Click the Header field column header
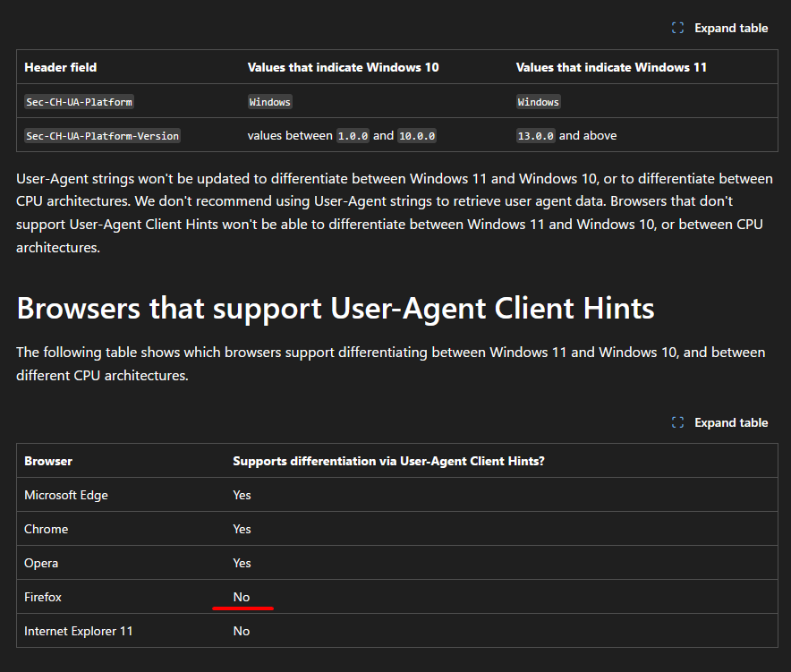Viewport: 791px width, 672px height. point(61,67)
